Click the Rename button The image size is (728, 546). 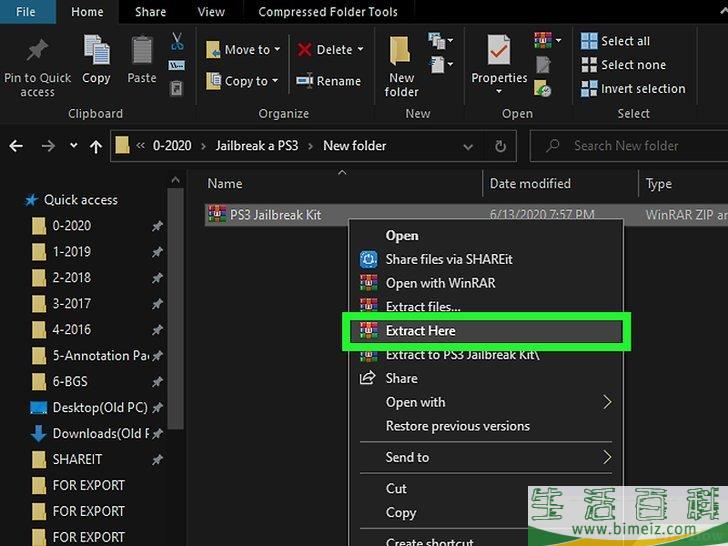click(x=329, y=81)
